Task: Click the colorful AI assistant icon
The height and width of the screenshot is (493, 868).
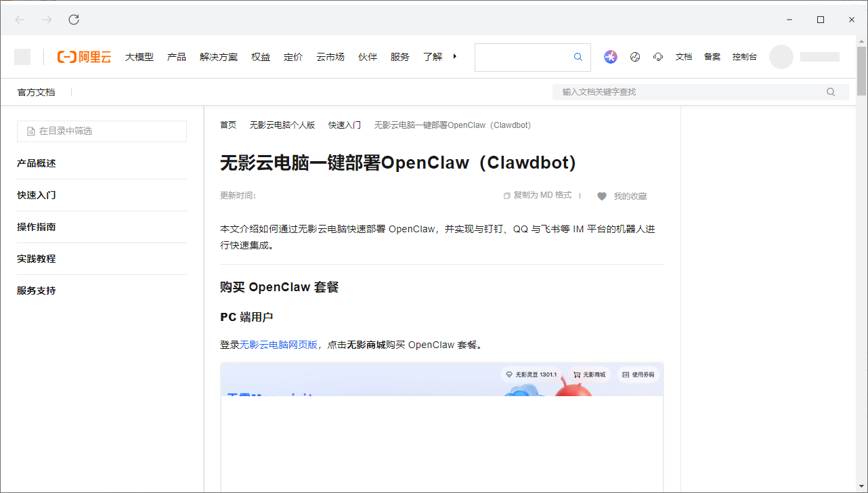Action: (x=611, y=57)
